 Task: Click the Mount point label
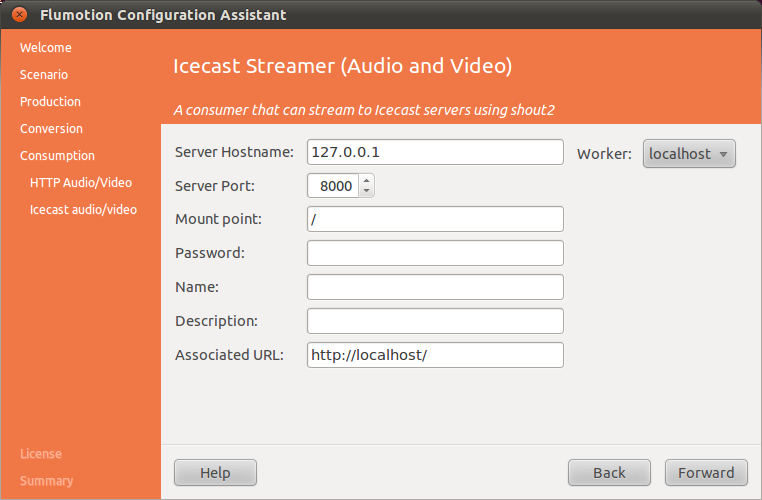tap(218, 219)
